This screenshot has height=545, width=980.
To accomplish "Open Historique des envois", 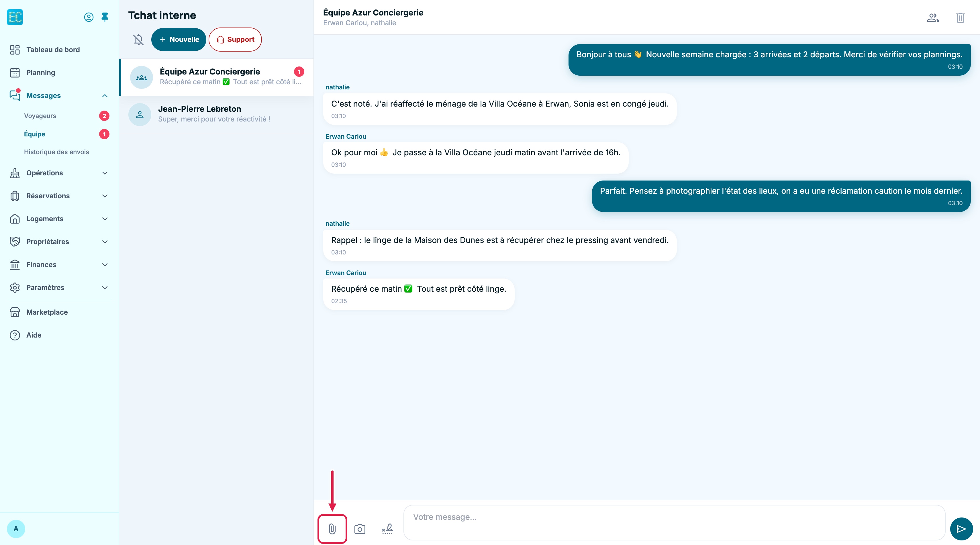I will pos(56,152).
